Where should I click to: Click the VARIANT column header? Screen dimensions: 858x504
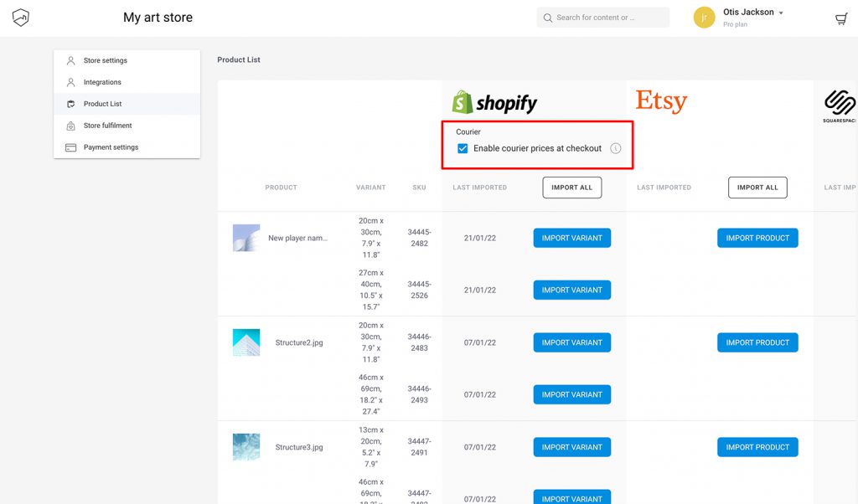pos(371,188)
